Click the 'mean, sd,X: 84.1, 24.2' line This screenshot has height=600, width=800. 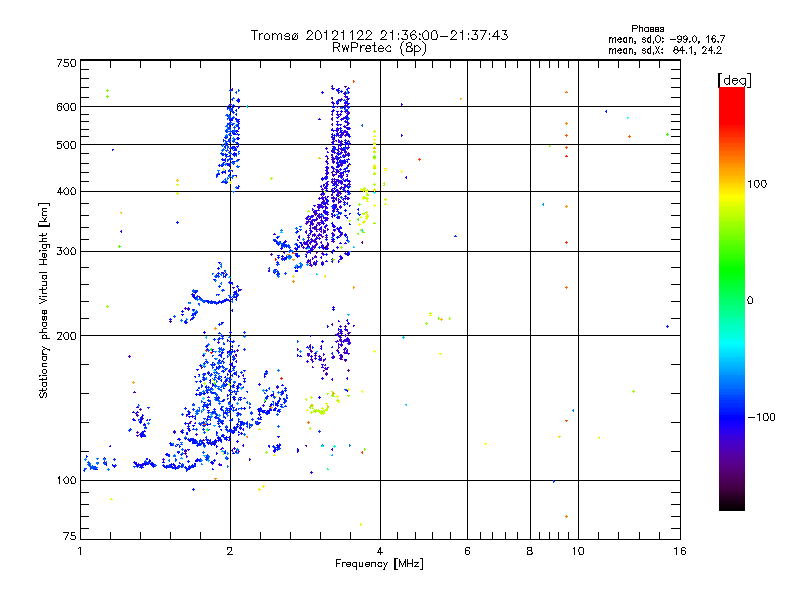point(665,50)
